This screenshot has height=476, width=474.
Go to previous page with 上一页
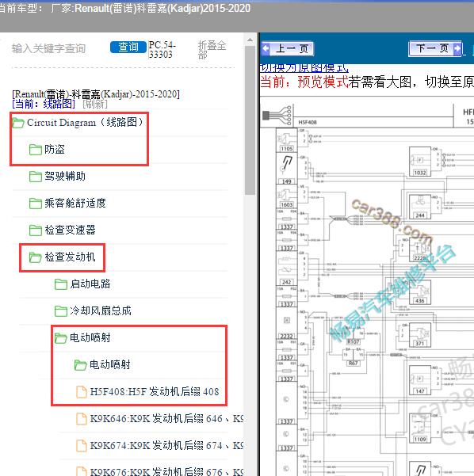tap(288, 48)
